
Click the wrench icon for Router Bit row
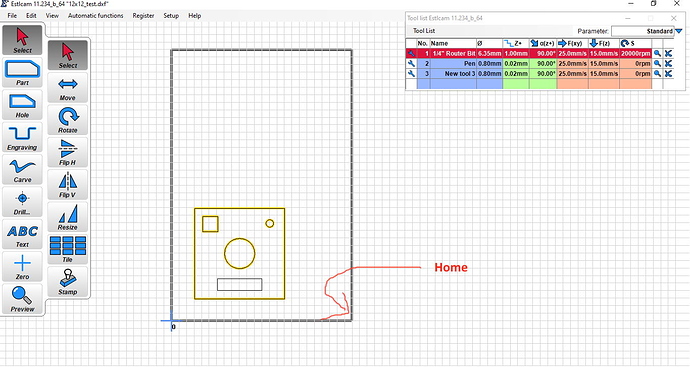pos(411,53)
